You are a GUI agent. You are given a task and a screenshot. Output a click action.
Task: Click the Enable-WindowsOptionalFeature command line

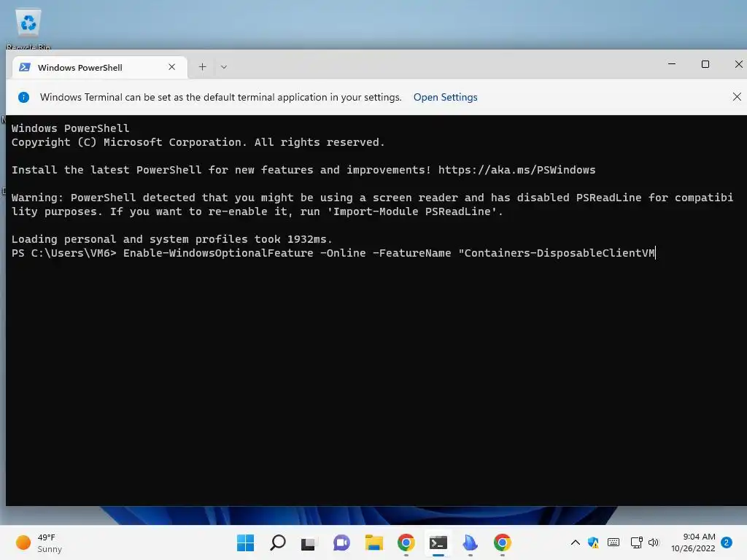(x=333, y=253)
